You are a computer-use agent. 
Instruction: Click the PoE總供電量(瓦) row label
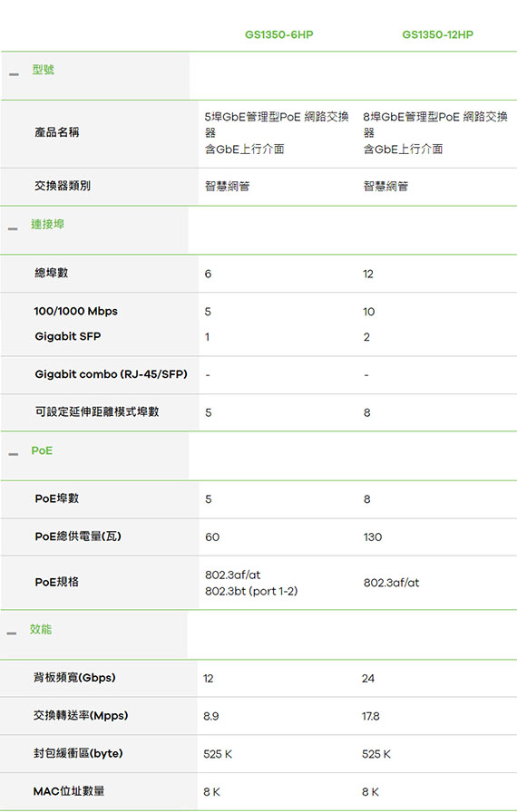coord(78,536)
